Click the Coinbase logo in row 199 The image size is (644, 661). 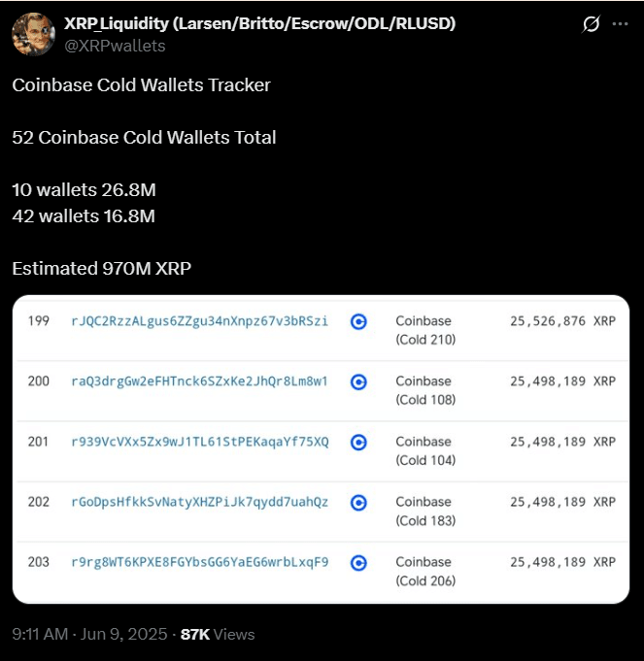point(358,321)
